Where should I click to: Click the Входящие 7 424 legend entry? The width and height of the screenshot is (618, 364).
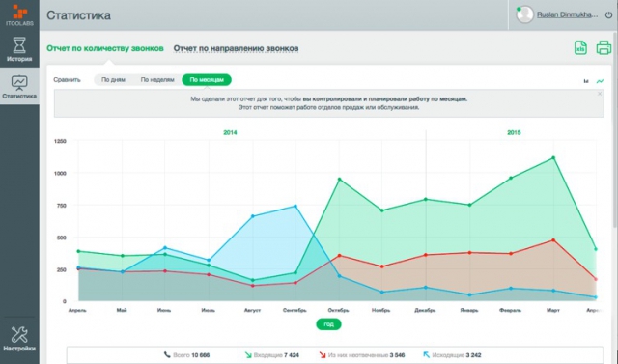pos(272,355)
